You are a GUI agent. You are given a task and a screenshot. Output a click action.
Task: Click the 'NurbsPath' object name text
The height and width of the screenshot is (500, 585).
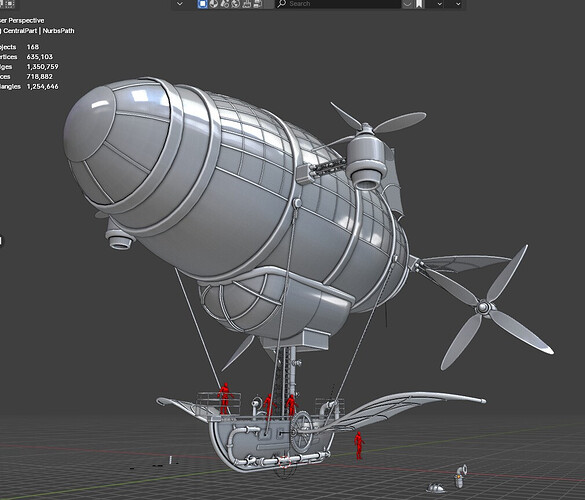pyautogui.click(x=59, y=31)
